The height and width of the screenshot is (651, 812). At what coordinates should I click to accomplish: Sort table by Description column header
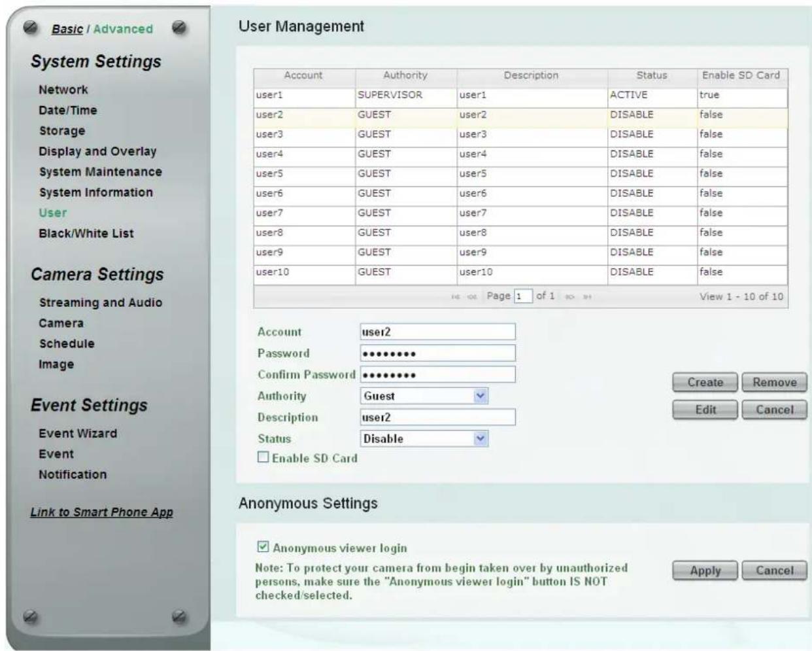532,76
